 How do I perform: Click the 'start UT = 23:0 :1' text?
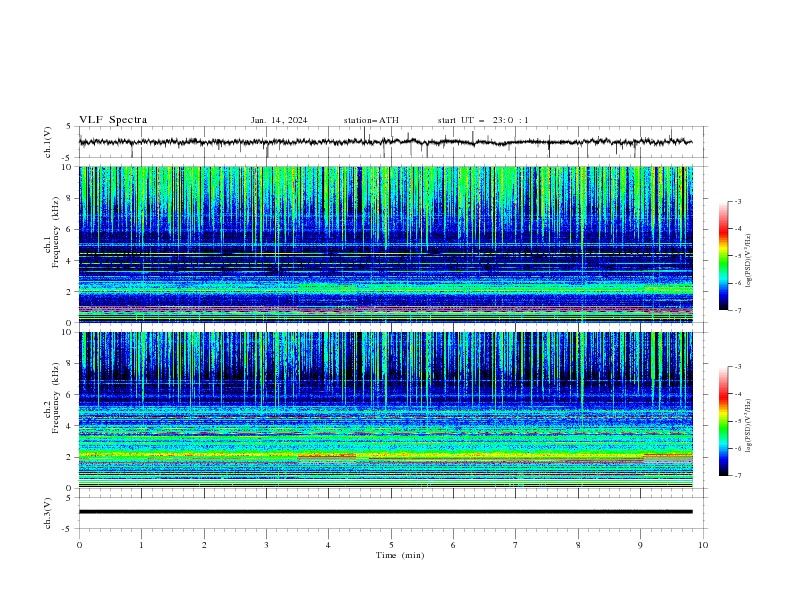click(483, 120)
